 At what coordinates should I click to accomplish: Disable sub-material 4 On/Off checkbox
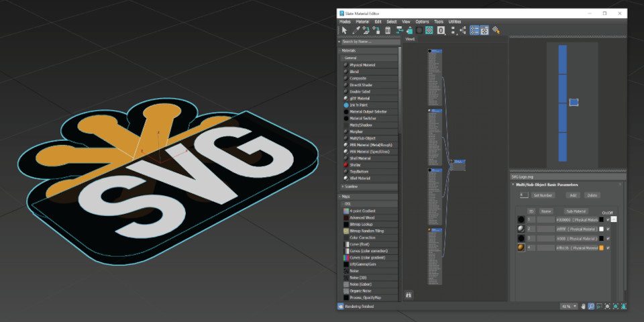(x=608, y=248)
